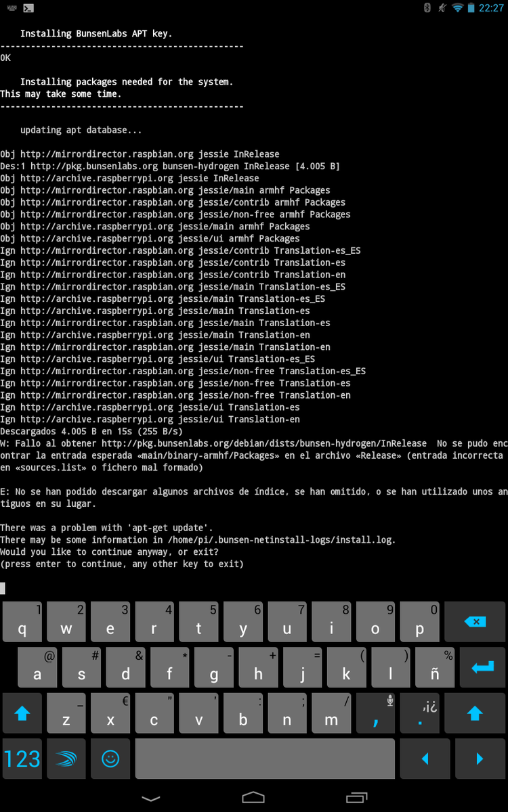Tap the v key
This screenshot has width=508, height=812.
pos(199,713)
